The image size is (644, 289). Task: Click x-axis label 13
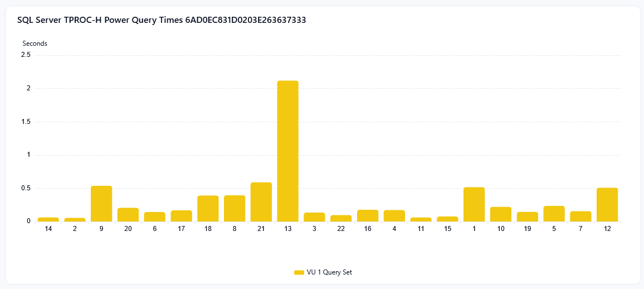click(x=287, y=229)
